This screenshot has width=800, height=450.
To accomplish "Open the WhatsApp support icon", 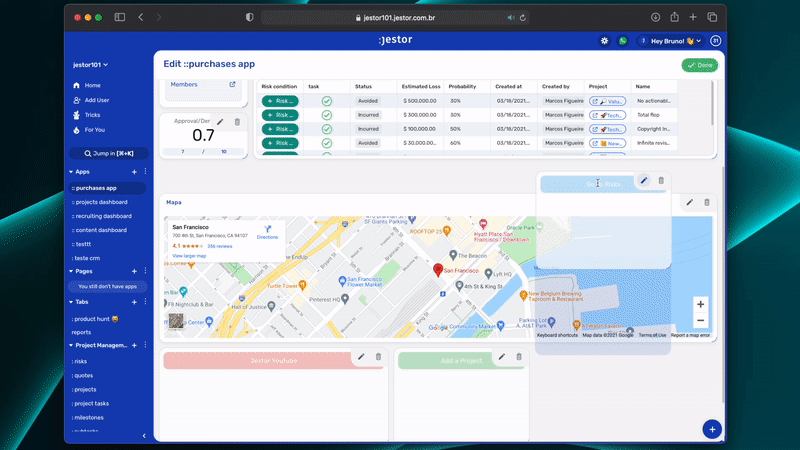I will click(x=623, y=41).
